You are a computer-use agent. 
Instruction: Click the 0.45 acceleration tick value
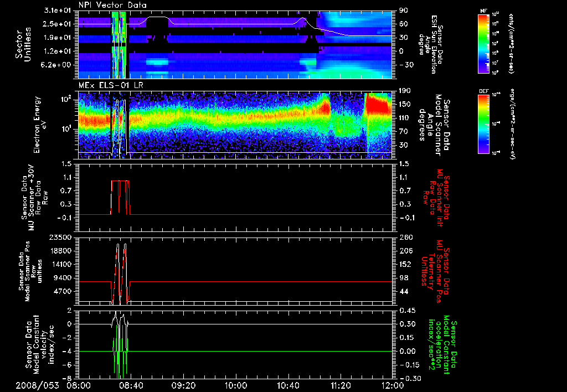[406, 311]
